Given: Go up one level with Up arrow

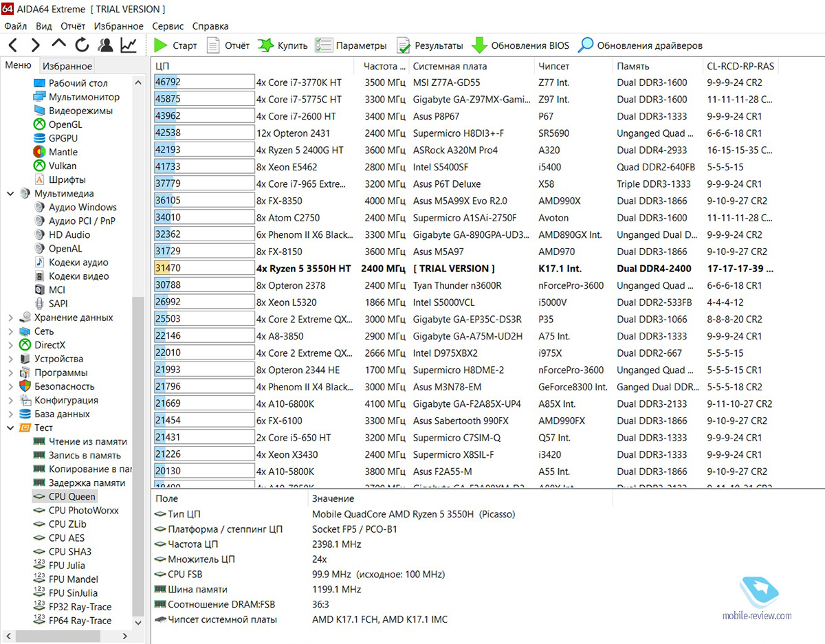Looking at the screenshot, I should (x=59, y=45).
